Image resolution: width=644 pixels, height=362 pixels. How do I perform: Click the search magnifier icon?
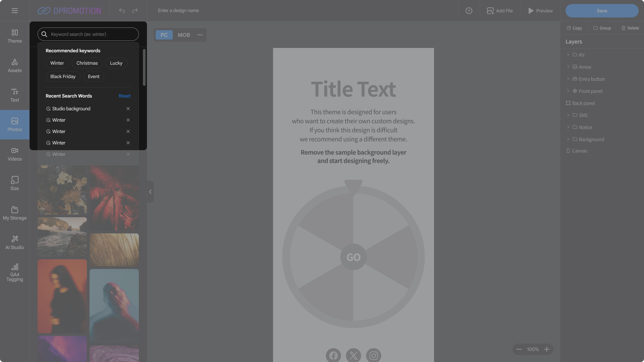(44, 34)
